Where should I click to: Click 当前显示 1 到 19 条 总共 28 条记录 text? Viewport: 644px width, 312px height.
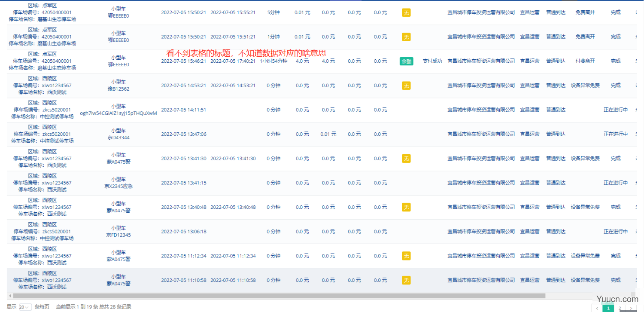pyautogui.click(x=94, y=307)
